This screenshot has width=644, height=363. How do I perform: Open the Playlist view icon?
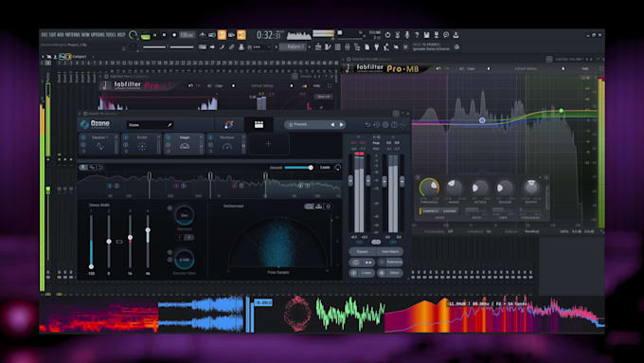318,47
